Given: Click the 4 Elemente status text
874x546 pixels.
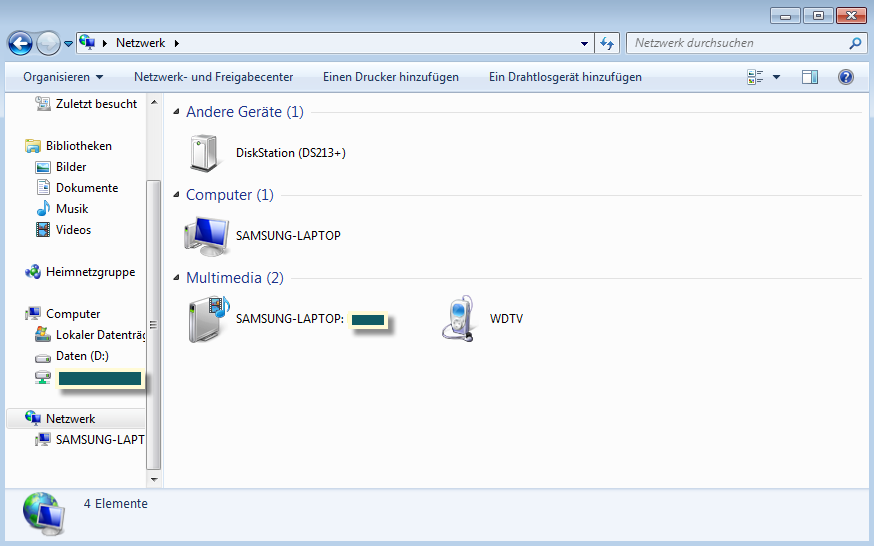Looking at the screenshot, I should (x=115, y=504).
